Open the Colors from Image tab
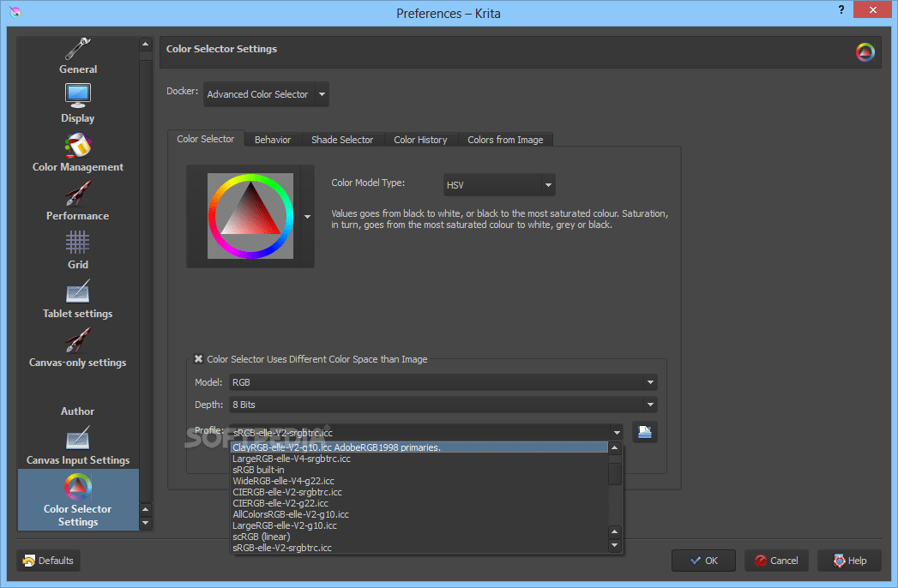 tap(506, 139)
